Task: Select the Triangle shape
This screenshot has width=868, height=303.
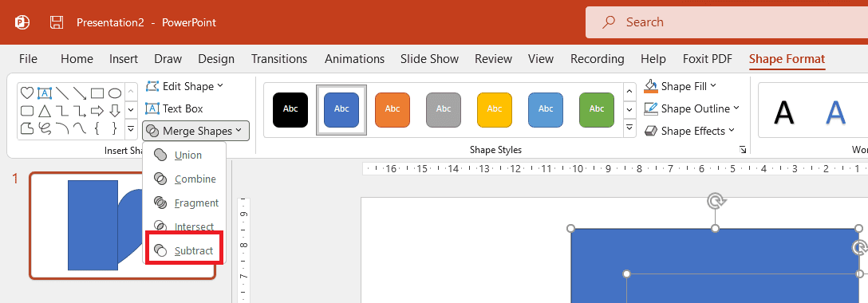Action: click(x=45, y=111)
